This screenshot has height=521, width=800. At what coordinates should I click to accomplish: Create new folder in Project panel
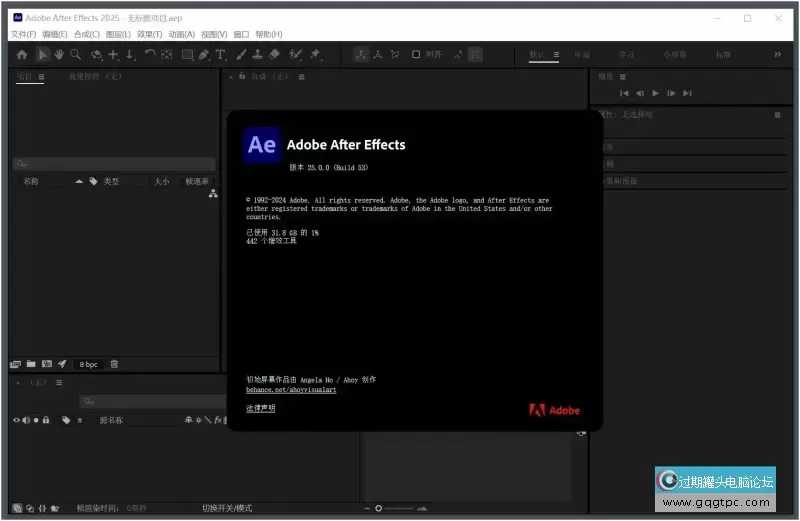click(31, 364)
